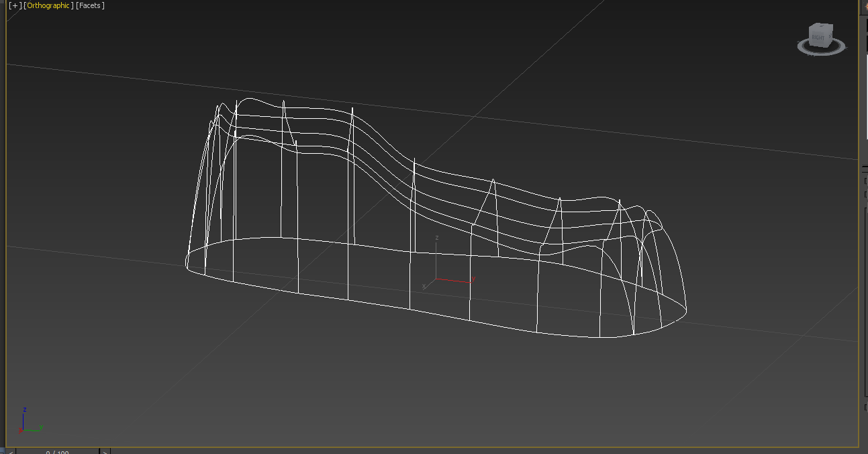Orbit the view using a ViewCube corner
The width and height of the screenshot is (868, 454).
(831, 24)
